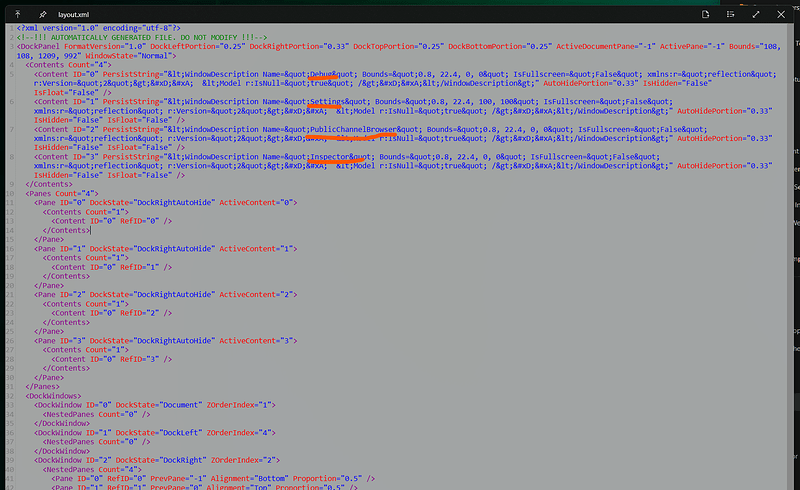Click the "DockRight" DockState value
The image size is (800, 490).
point(178,459)
